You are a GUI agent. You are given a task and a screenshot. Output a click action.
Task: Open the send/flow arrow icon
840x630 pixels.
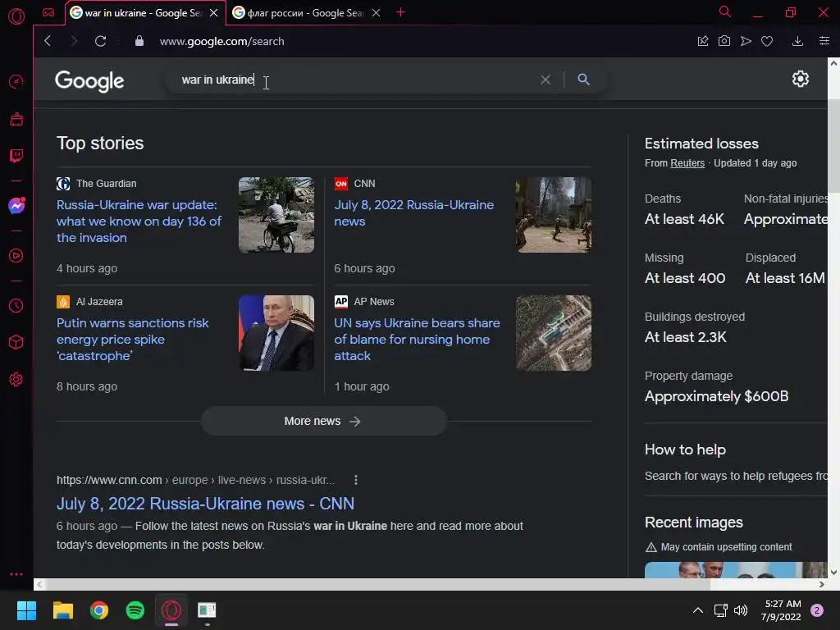pos(746,41)
